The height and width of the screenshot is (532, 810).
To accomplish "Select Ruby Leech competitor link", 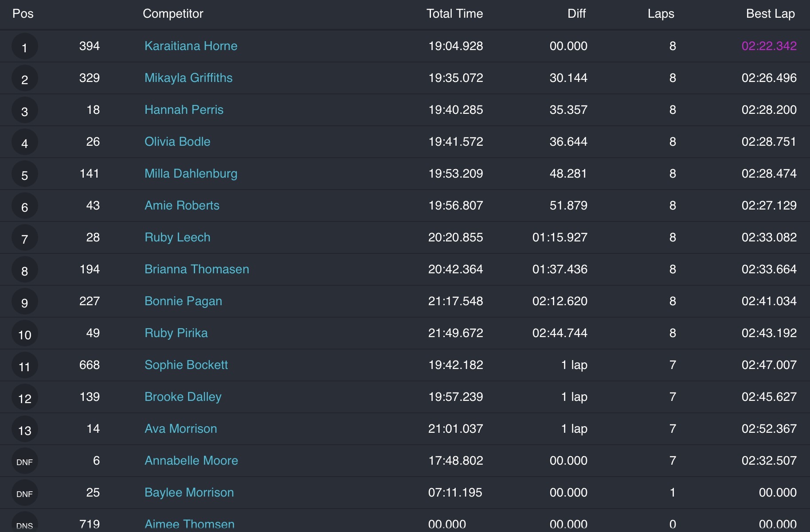I will tap(177, 237).
